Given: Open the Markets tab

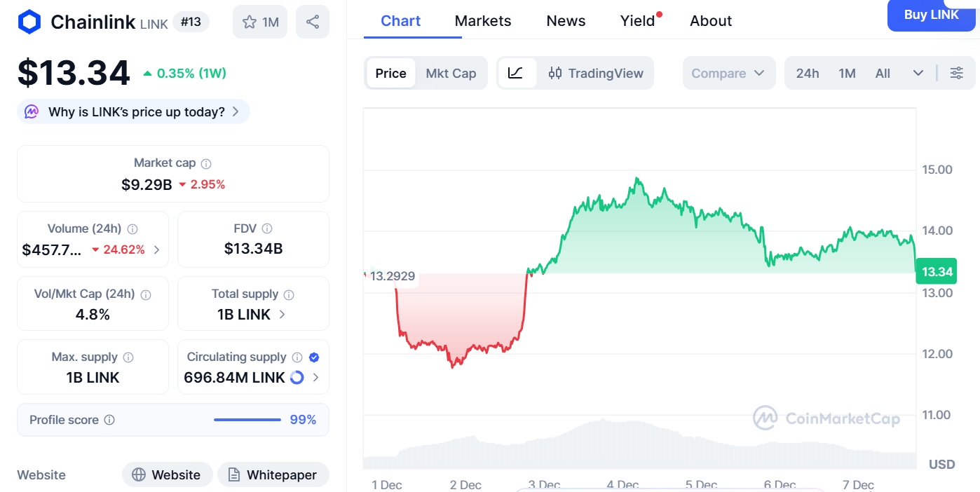Looking at the screenshot, I should [483, 21].
